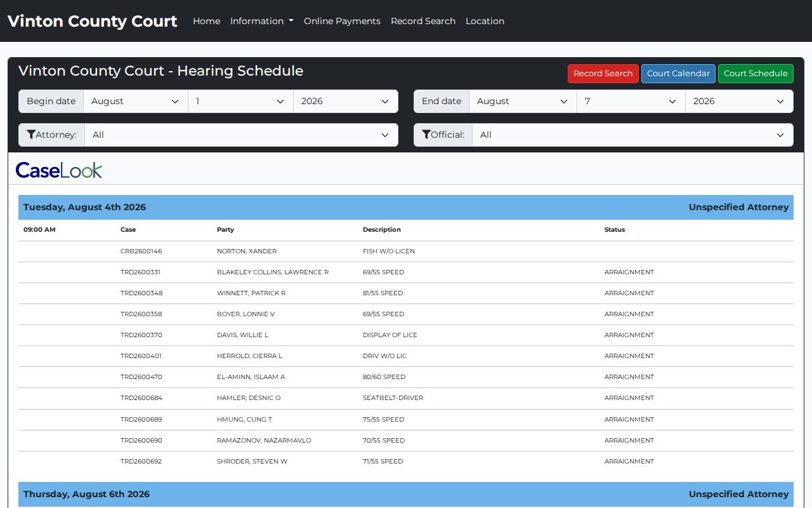Click the green Court Schedule button
This screenshot has width=812, height=508.
[756, 74]
